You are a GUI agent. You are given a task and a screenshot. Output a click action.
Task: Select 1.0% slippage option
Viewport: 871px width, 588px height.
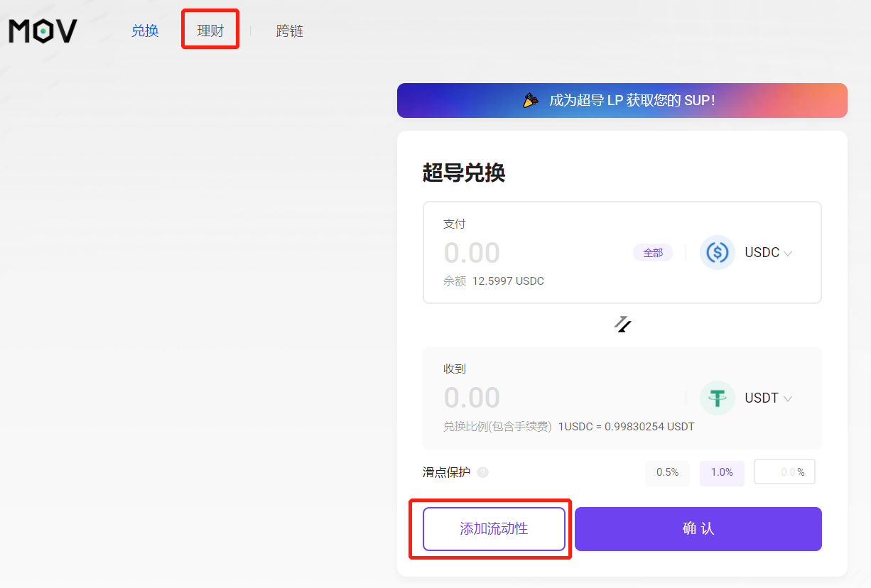point(722,472)
